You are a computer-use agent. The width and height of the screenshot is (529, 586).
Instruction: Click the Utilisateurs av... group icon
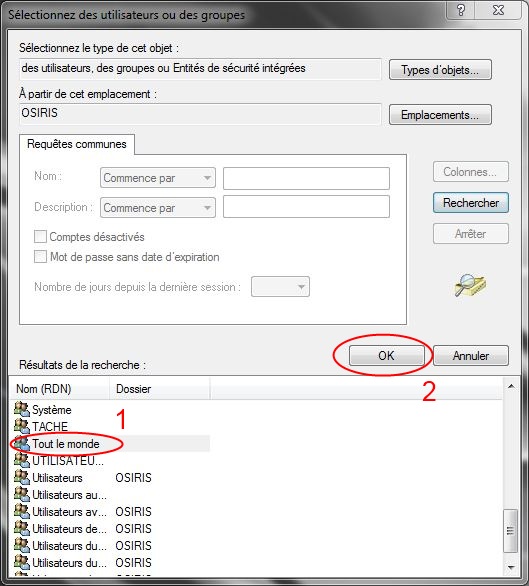[22, 511]
